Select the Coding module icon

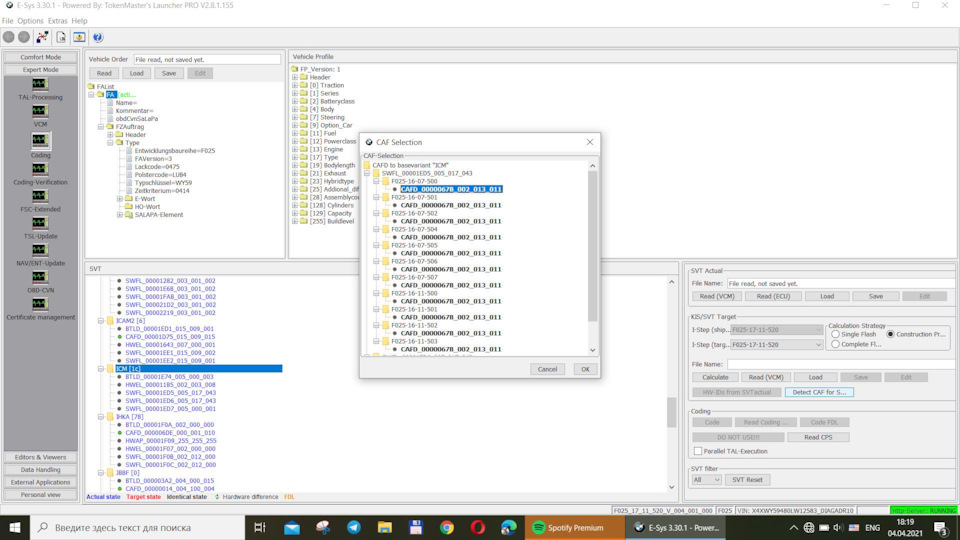[40, 141]
